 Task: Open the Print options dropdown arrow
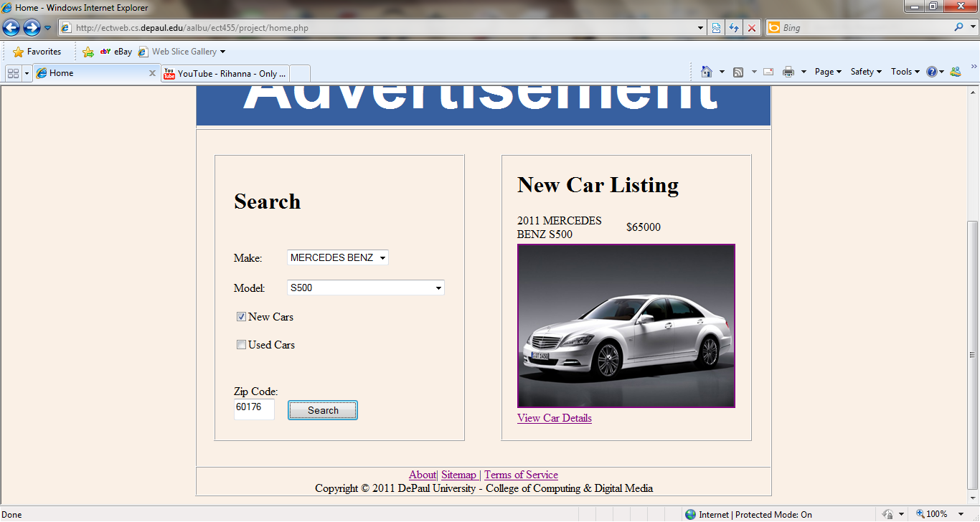click(804, 72)
